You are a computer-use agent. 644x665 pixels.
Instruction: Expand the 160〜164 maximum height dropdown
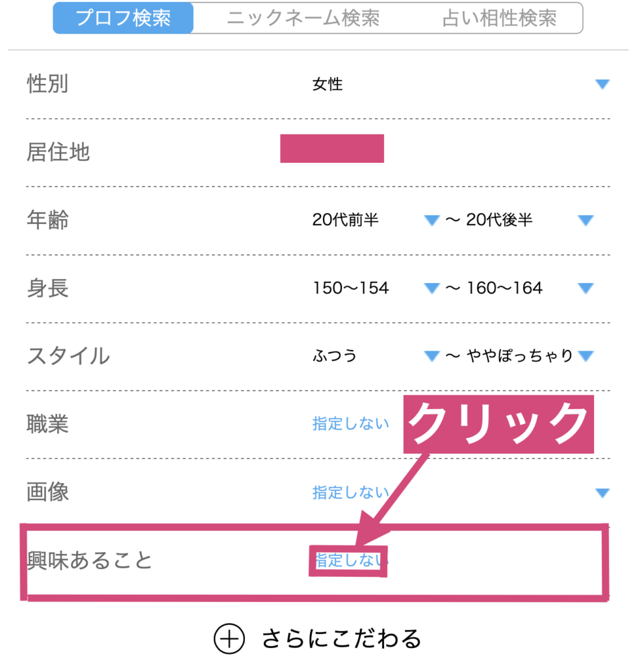pyautogui.click(x=586, y=288)
